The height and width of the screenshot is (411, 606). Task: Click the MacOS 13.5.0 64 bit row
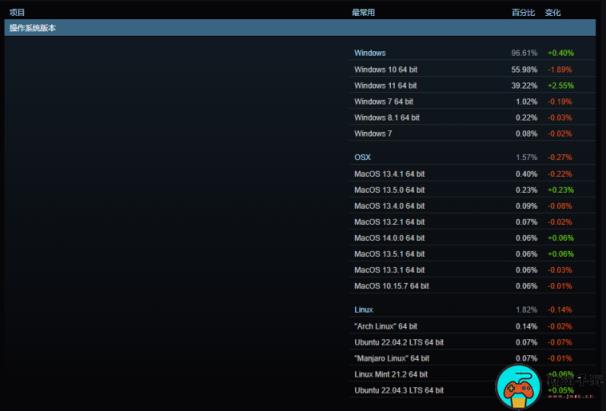tap(472, 190)
